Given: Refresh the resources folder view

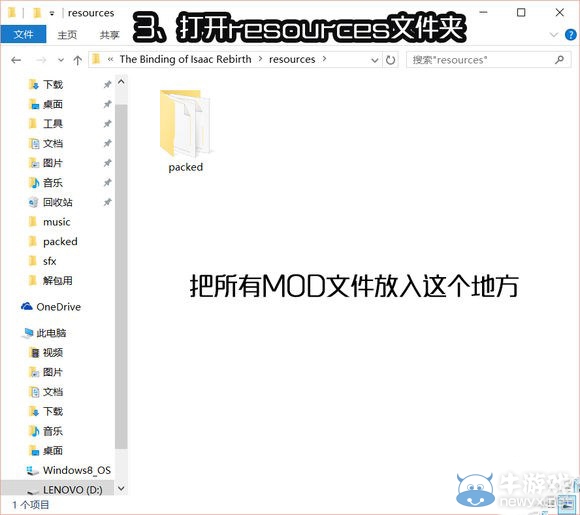Looking at the screenshot, I should click(390, 60).
